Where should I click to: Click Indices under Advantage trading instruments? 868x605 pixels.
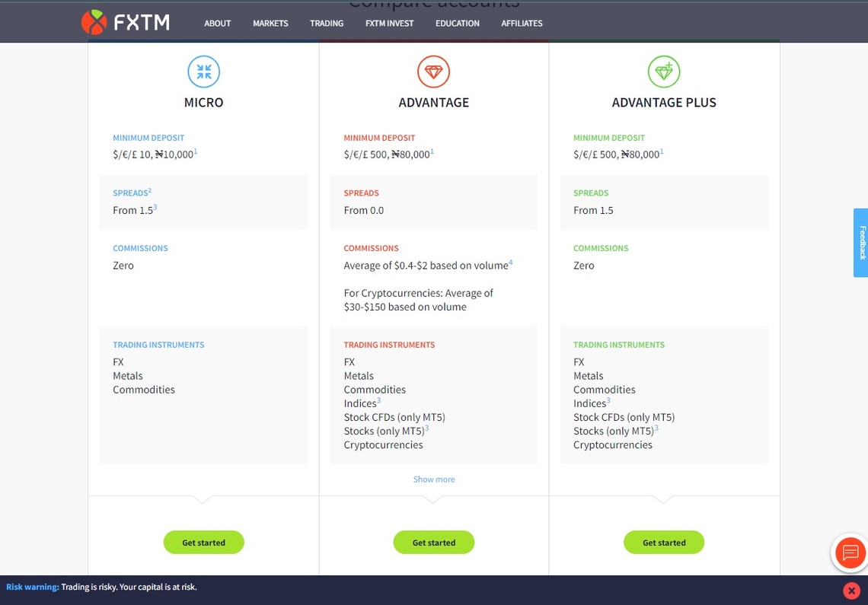(x=360, y=403)
